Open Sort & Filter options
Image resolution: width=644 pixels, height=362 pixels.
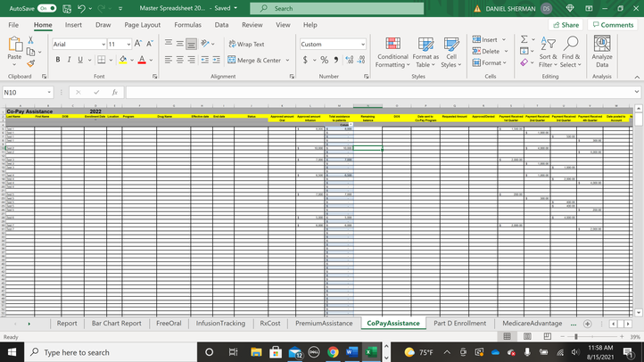[x=549, y=52]
